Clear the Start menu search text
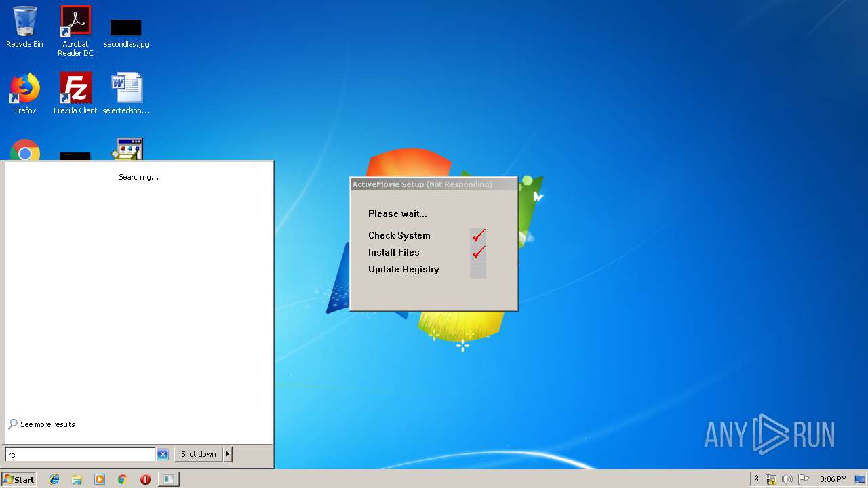The width and height of the screenshot is (868, 488). click(163, 454)
